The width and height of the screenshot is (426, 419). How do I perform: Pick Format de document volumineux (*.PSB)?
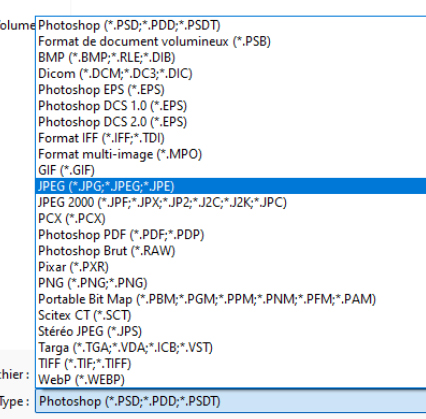(x=231, y=41)
